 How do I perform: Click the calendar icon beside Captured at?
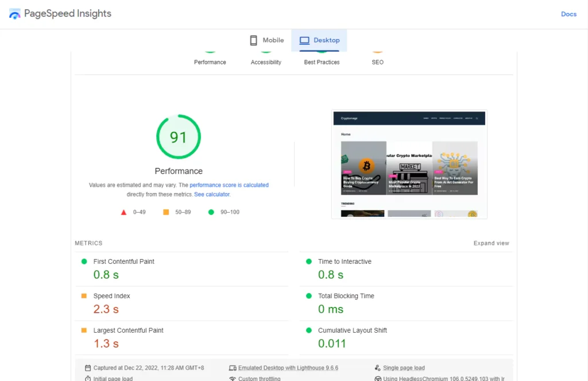[x=88, y=368]
